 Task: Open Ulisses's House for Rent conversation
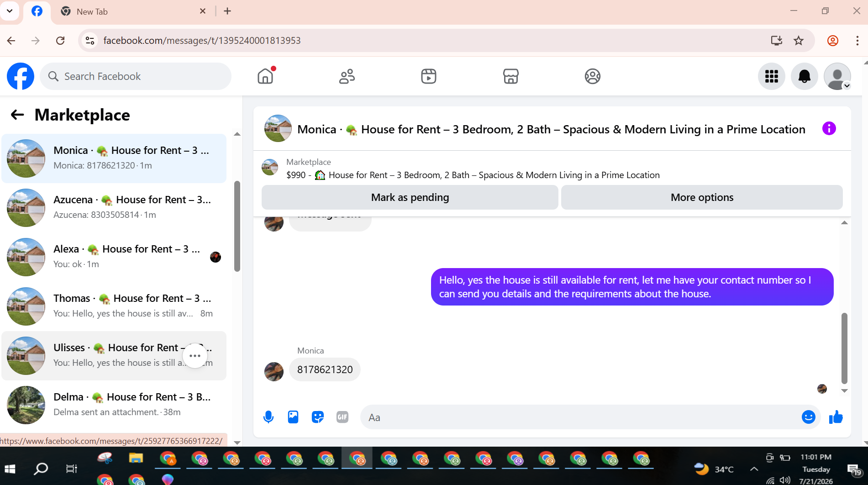click(114, 356)
